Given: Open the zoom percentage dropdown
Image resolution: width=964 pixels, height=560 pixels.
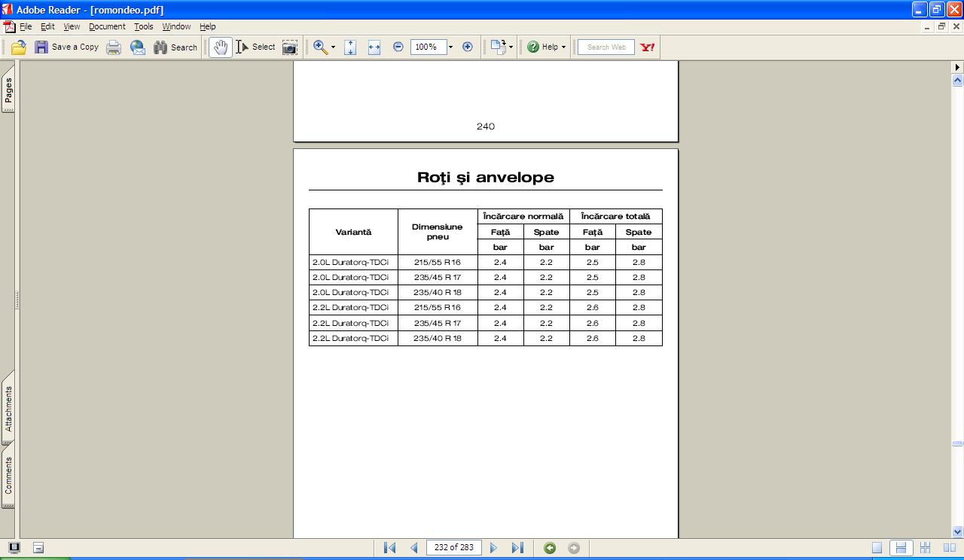Looking at the screenshot, I should tap(450, 47).
